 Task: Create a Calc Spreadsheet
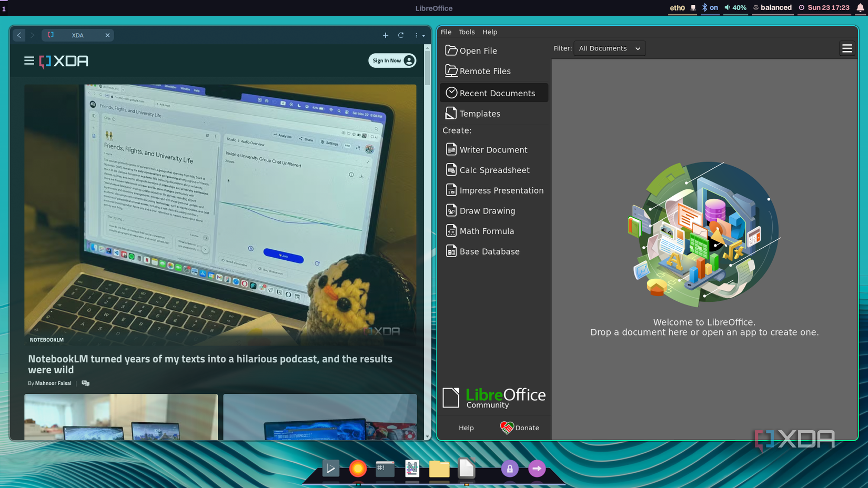pos(494,170)
